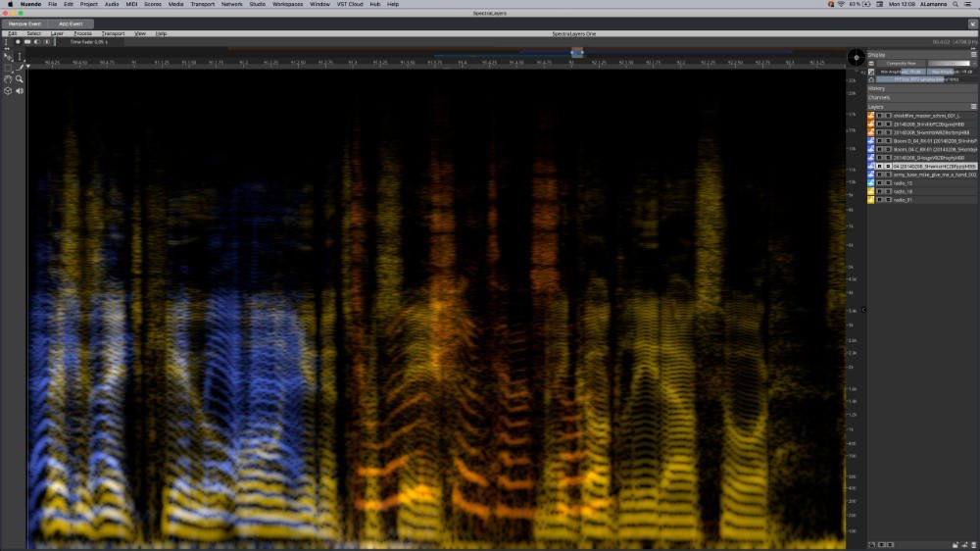Viewport: 980px width, 551px height.
Task: Open the Nuendo Workspaces menu
Action: (x=287, y=4)
